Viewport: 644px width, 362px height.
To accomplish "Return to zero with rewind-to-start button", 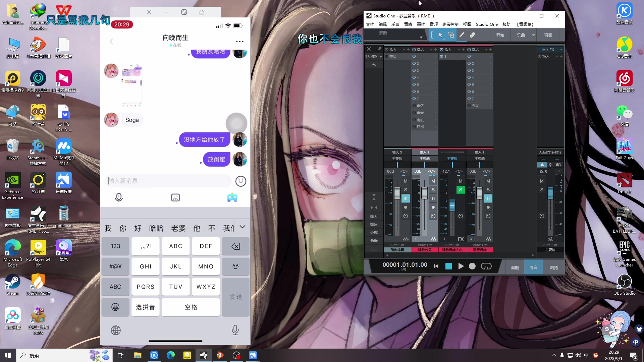I will pyautogui.click(x=436, y=266).
